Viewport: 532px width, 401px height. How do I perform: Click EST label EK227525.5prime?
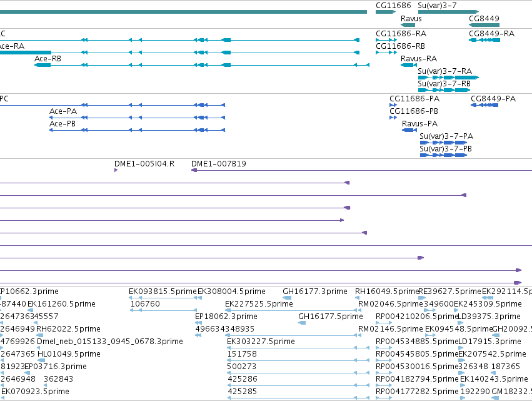(259, 304)
